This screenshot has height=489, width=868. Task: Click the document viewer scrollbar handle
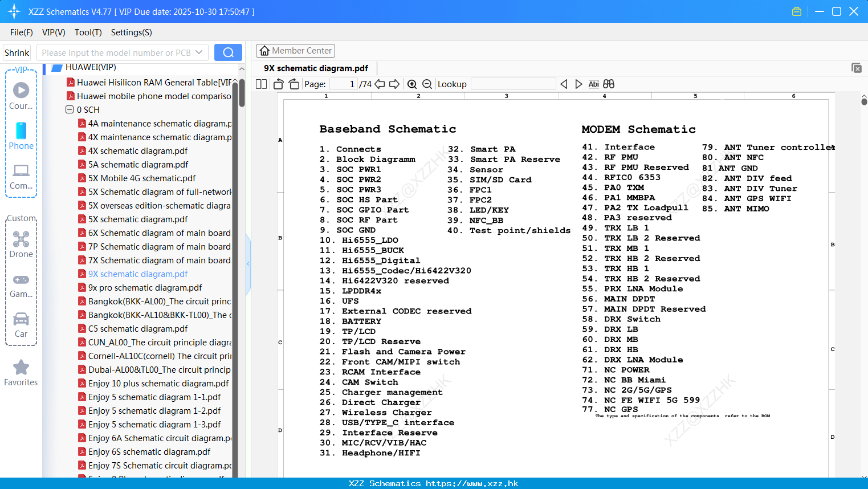864,101
